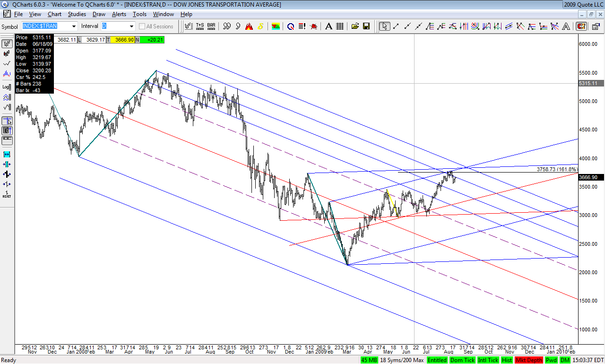Open the Draw menu

99,14
